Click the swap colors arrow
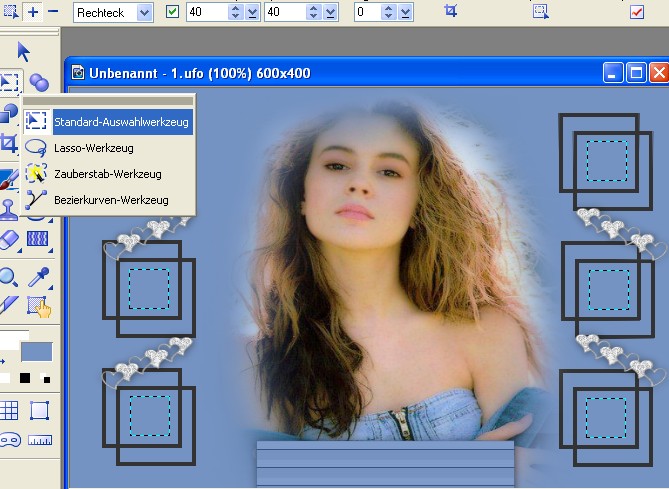This screenshot has height=489, width=669. coord(3,362)
